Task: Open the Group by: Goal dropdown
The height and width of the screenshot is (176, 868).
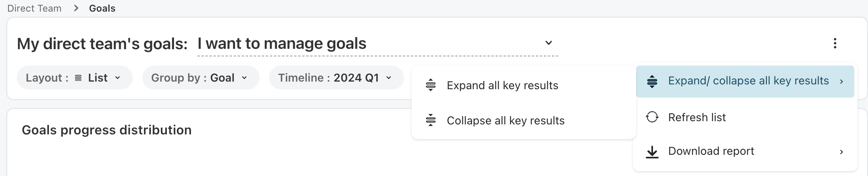Action: 201,78
